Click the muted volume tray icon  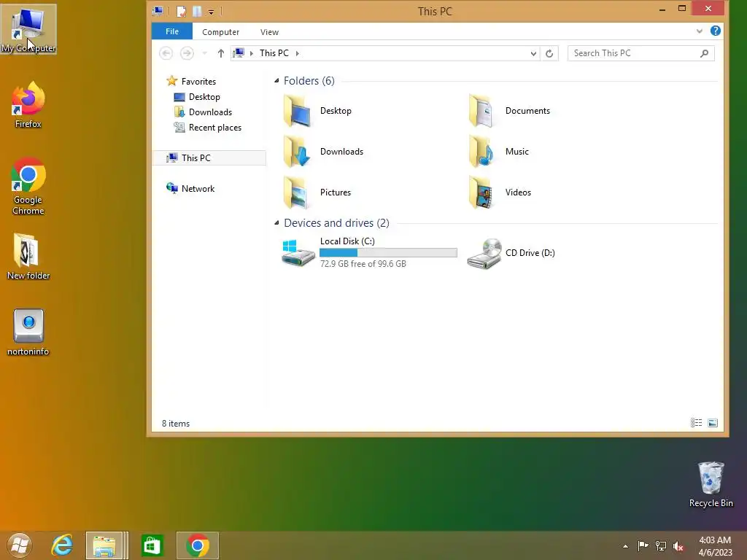click(678, 545)
